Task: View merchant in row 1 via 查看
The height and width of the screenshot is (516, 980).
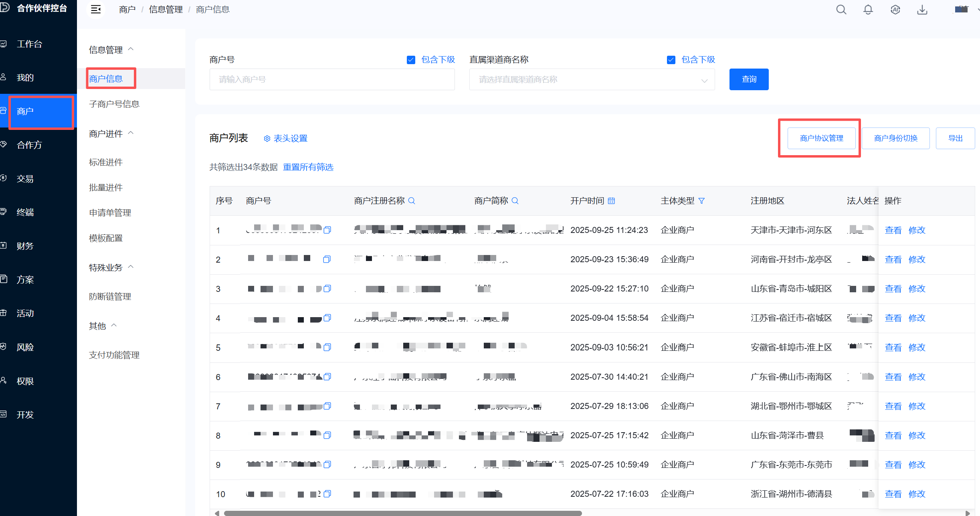Action: (893, 230)
